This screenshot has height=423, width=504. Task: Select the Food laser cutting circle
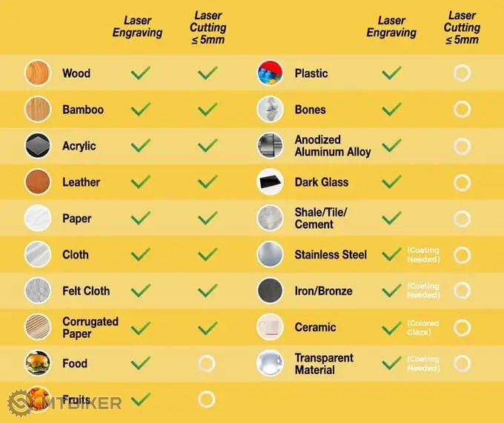click(x=207, y=364)
